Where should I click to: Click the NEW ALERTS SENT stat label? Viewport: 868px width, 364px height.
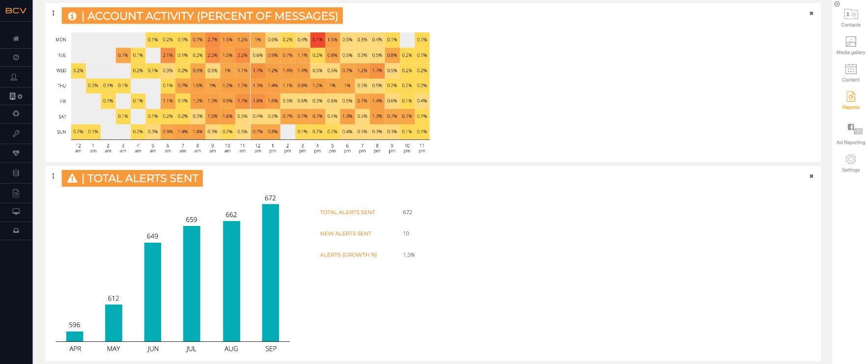pyautogui.click(x=346, y=233)
